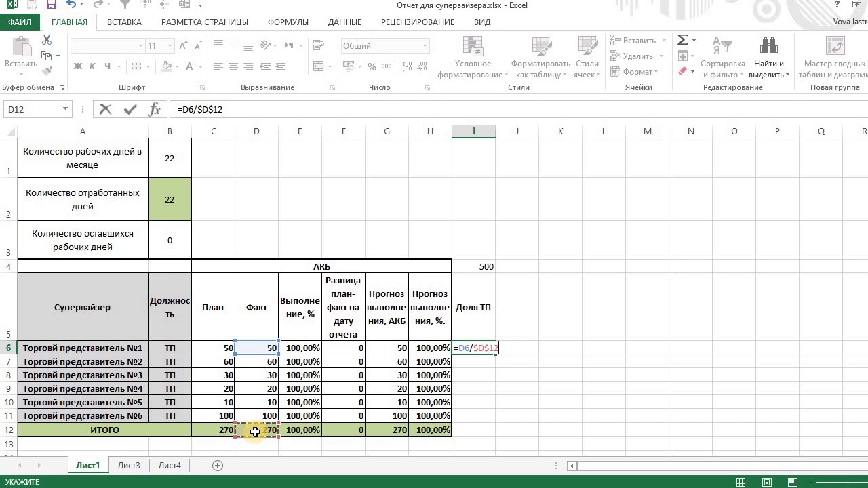Apply thousands separator 000 format

coord(387,66)
